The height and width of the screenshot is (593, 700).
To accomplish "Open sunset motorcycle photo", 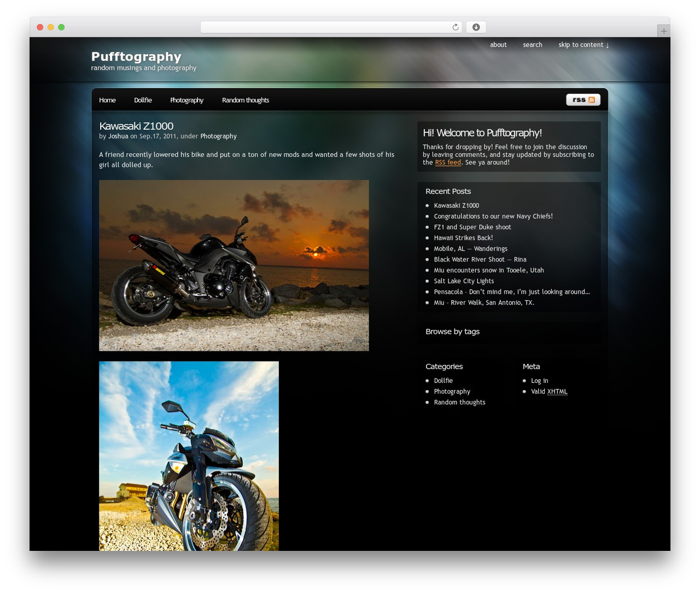I will coord(234,265).
